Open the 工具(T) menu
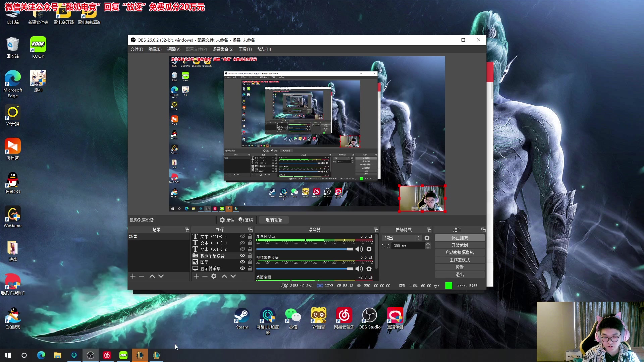This screenshot has height=362, width=644. [x=245, y=49]
